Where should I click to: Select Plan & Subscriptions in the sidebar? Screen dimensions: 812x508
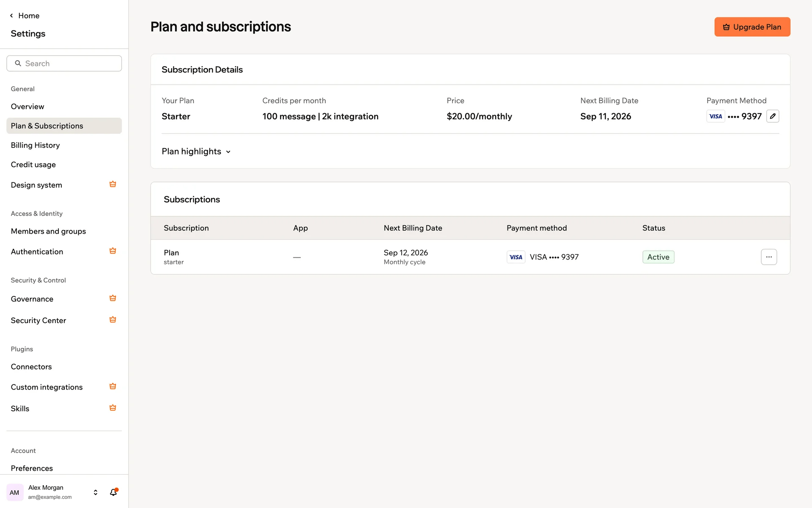pyautogui.click(x=64, y=126)
